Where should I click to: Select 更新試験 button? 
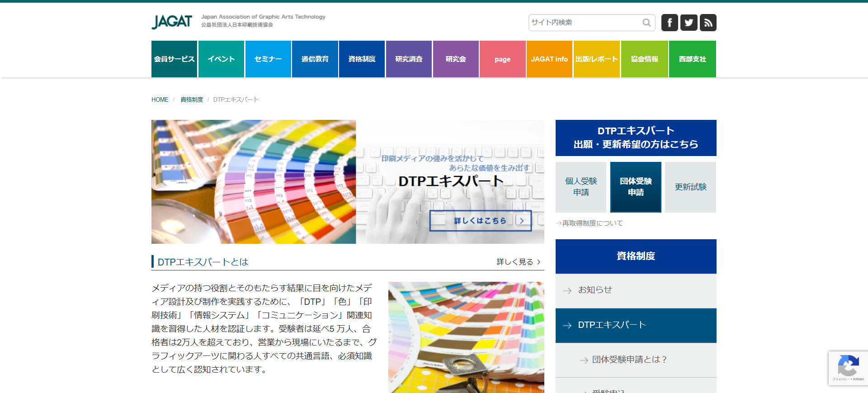(690, 187)
